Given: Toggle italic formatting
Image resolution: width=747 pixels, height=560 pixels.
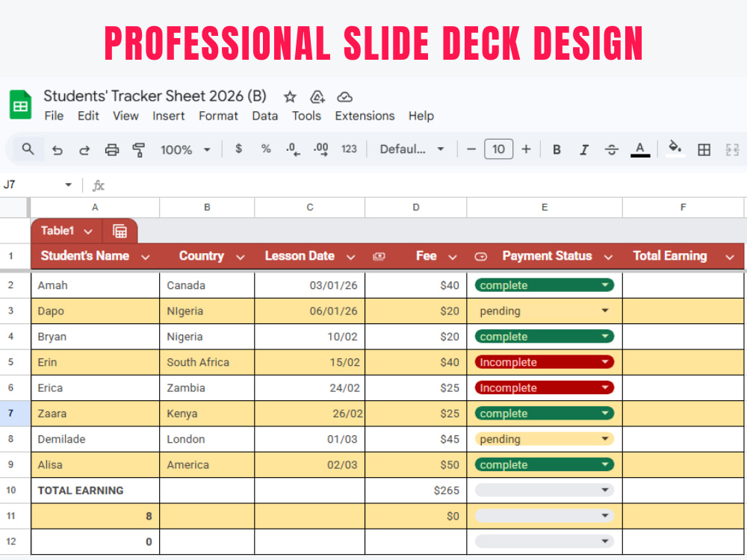Looking at the screenshot, I should [584, 150].
